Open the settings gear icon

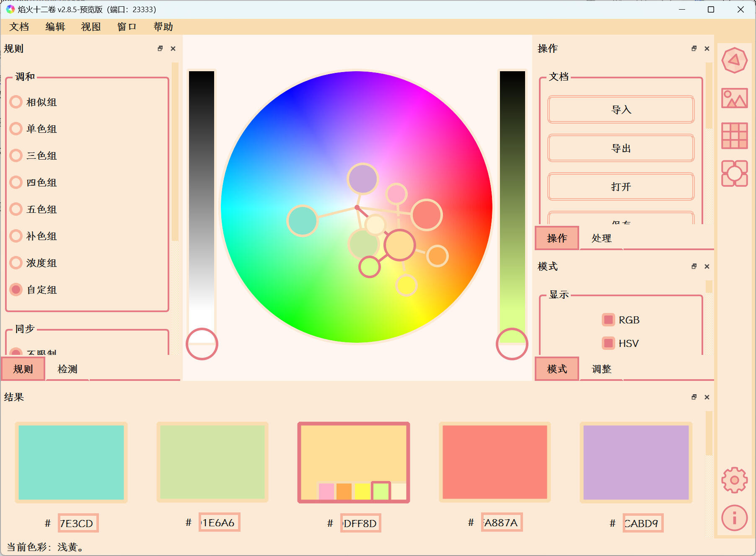(734, 480)
